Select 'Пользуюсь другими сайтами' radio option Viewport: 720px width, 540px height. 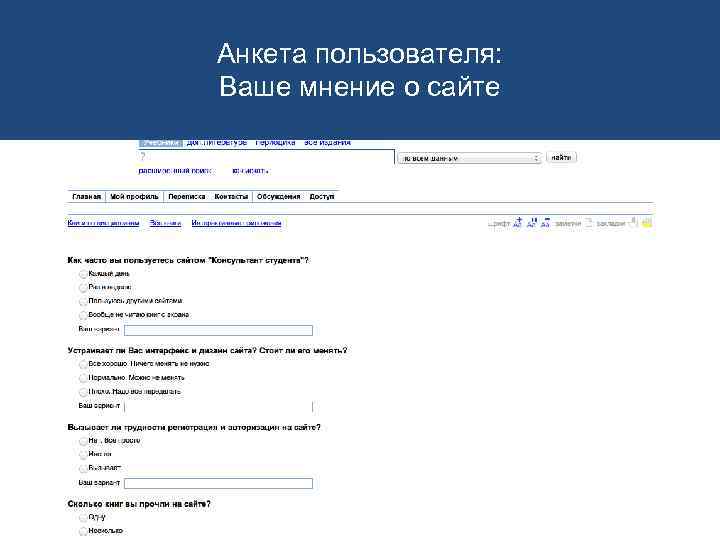pyautogui.click(x=83, y=302)
